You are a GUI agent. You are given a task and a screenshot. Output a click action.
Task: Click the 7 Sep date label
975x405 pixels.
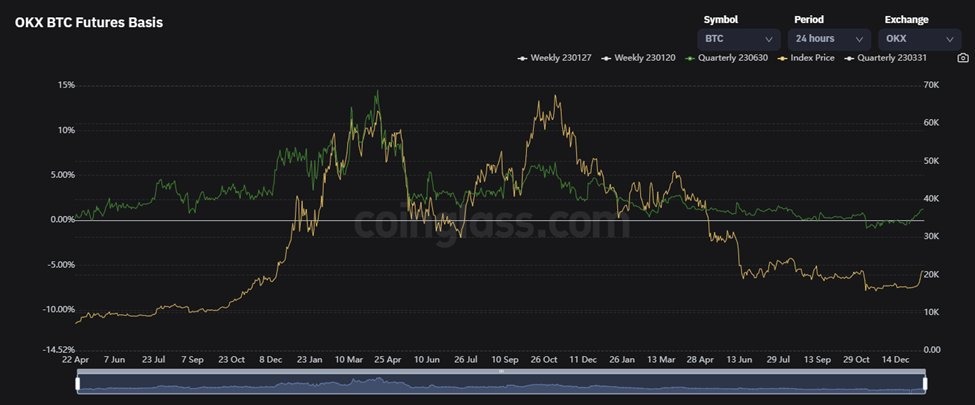pos(192,360)
